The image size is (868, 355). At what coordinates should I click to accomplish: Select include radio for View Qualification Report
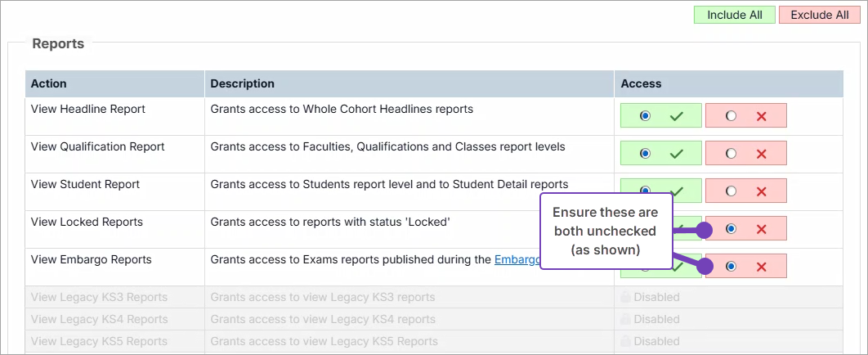point(646,154)
